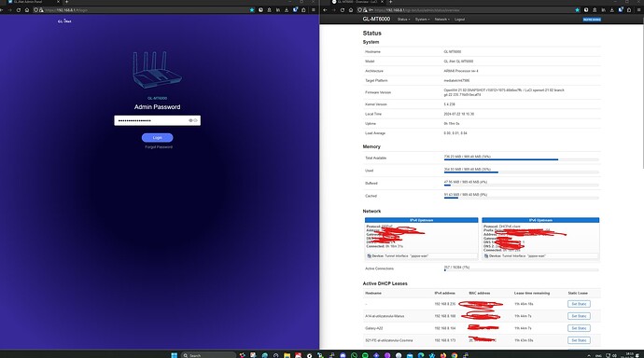The width and height of the screenshot is (644, 358).
Task: Click Set Static for the A14 device lease
Action: [579, 316]
